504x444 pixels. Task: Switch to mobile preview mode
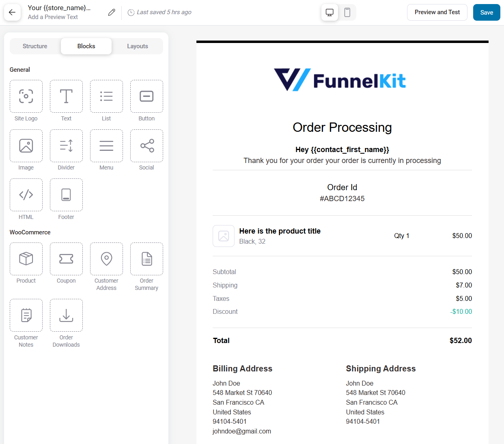[347, 13]
